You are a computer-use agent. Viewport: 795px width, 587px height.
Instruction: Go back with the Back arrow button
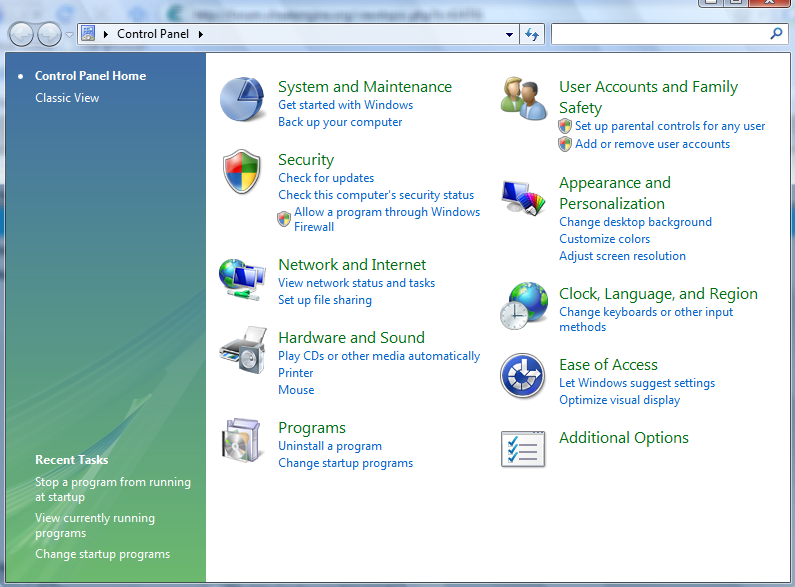21,34
